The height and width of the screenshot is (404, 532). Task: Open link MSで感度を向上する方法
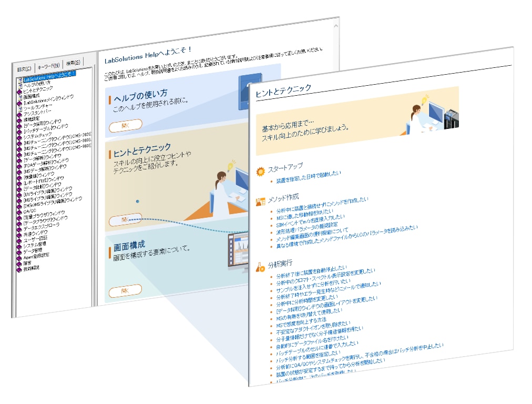coord(301,322)
